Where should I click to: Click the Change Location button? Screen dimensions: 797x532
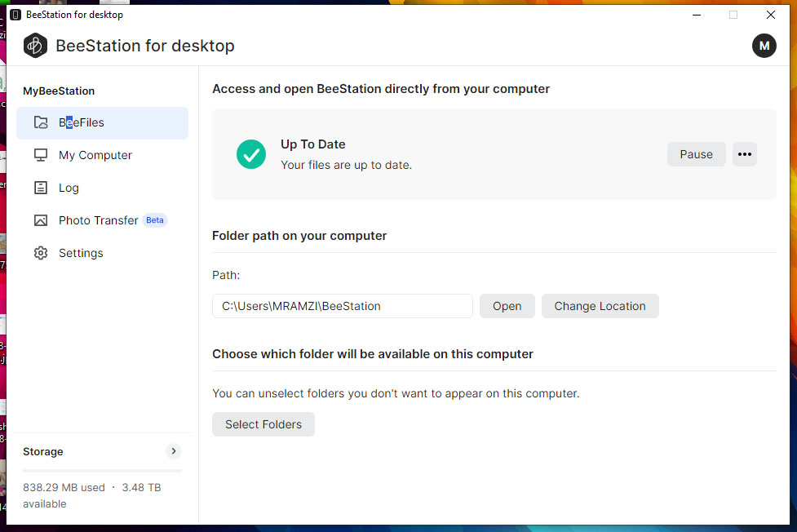(600, 306)
